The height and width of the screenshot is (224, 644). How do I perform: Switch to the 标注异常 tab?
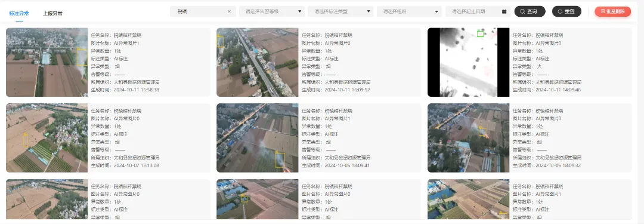(x=19, y=14)
